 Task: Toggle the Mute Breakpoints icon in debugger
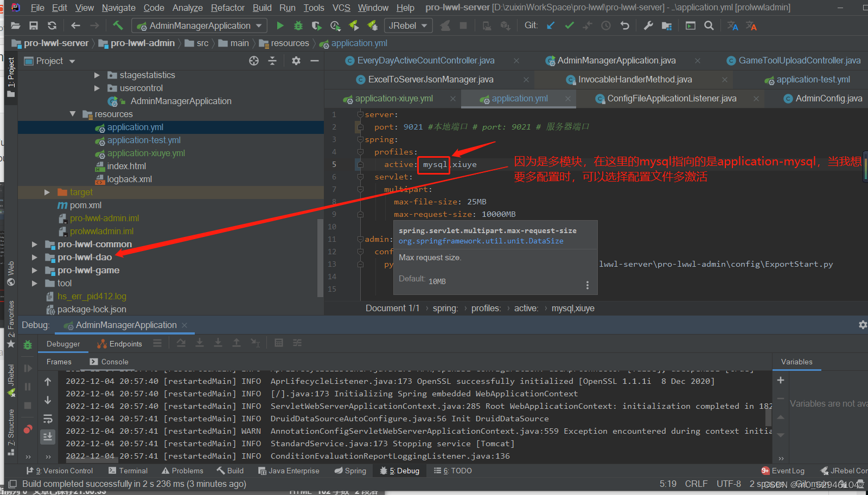28,428
